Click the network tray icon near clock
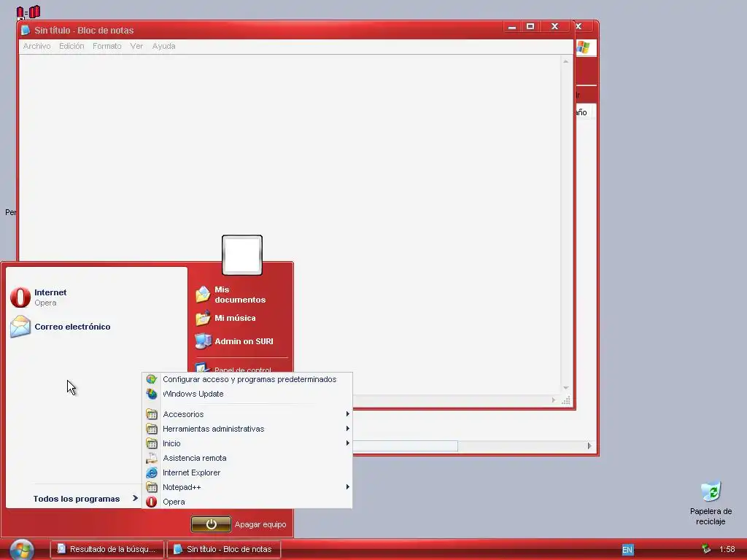The image size is (747, 560). [x=706, y=549]
